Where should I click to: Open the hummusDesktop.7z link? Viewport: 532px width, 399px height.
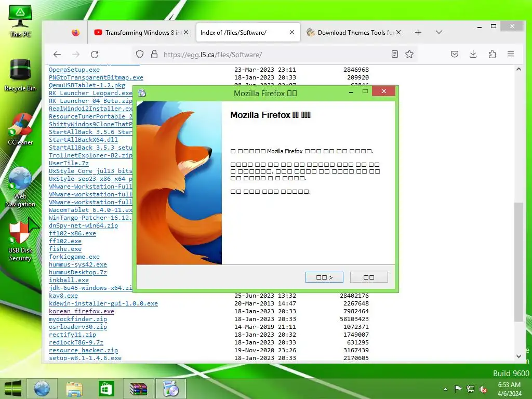click(x=78, y=272)
